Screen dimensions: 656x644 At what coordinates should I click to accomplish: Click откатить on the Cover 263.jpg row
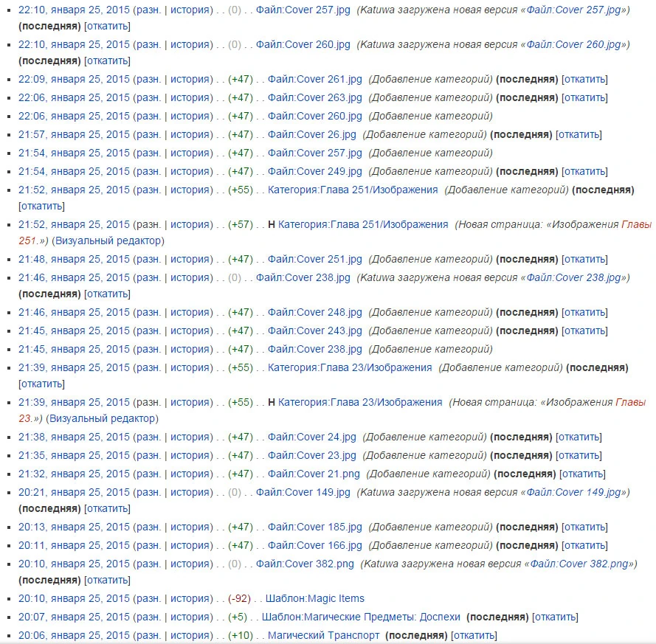[584, 97]
